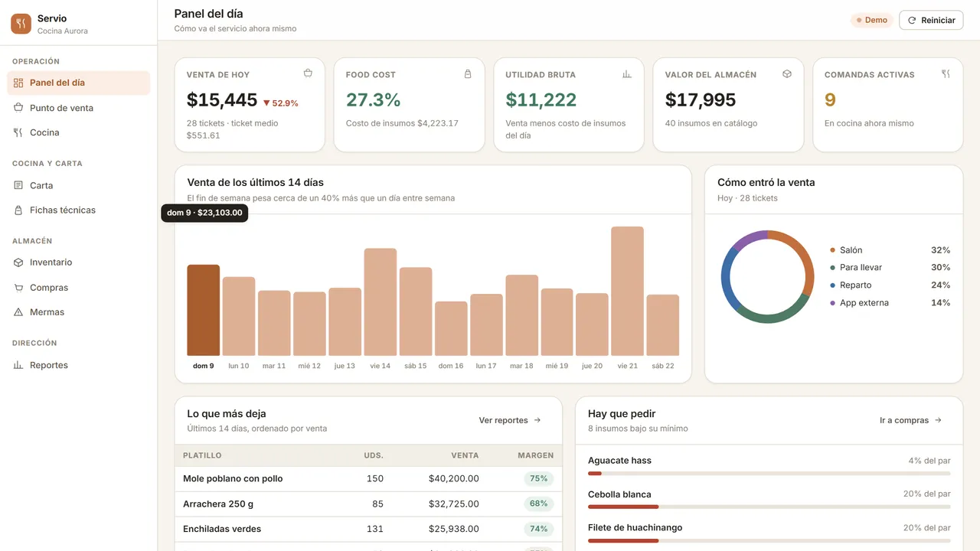
Task: Follow the Ir a compras link
Action: point(911,420)
